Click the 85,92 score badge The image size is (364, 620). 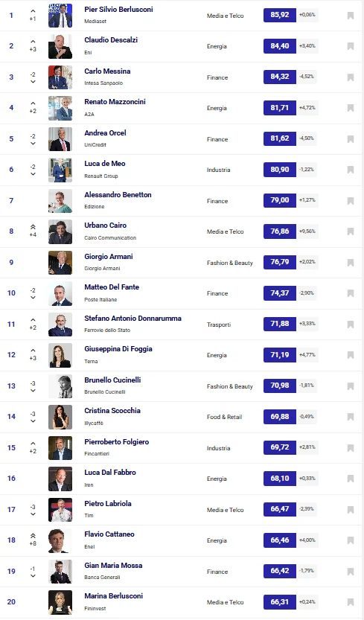pos(280,15)
